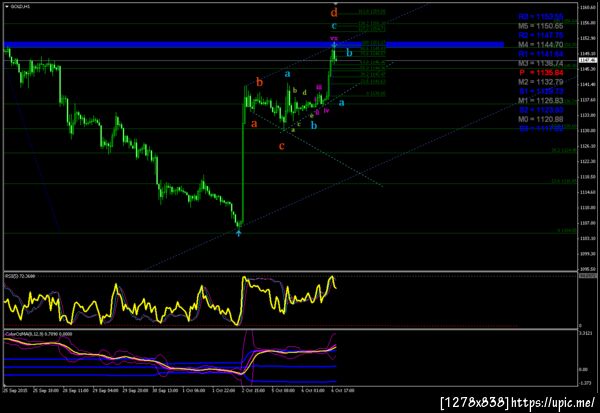The image size is (600, 413).
Task: Click the 30 Sep 13:00 time axis label
Action: [x=165, y=390]
